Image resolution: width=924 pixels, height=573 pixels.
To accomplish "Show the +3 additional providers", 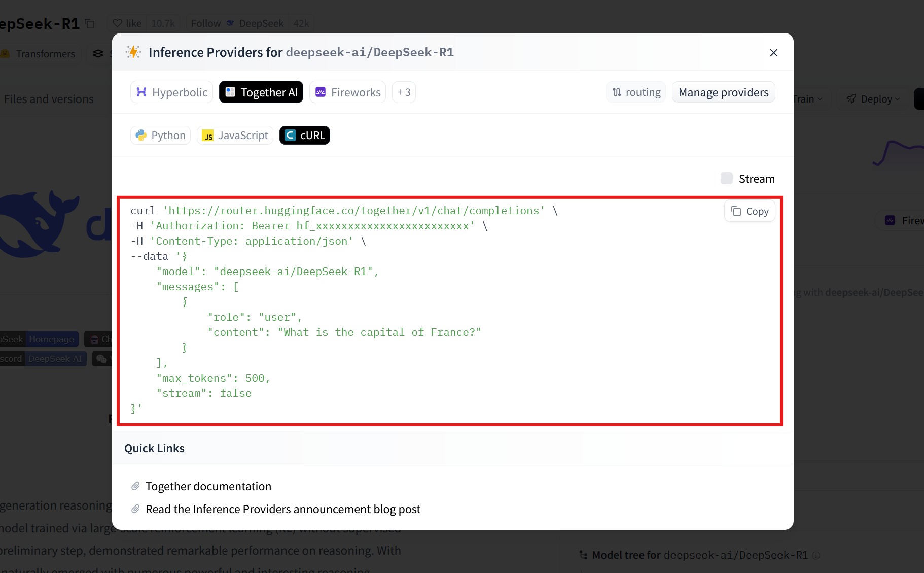I will [404, 92].
